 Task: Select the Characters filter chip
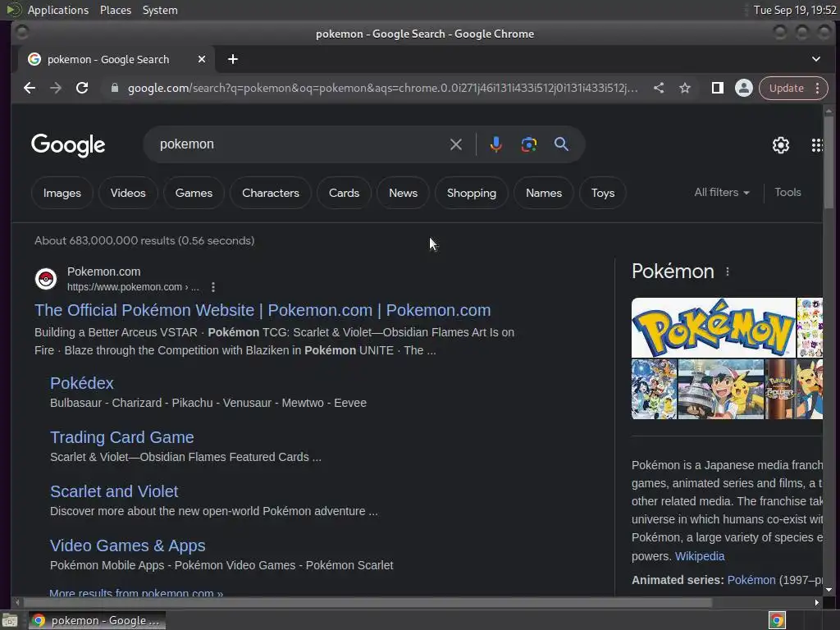pos(271,193)
